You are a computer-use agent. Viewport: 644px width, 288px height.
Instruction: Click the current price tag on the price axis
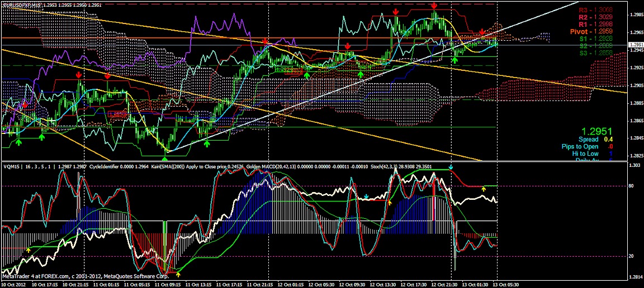click(x=634, y=45)
